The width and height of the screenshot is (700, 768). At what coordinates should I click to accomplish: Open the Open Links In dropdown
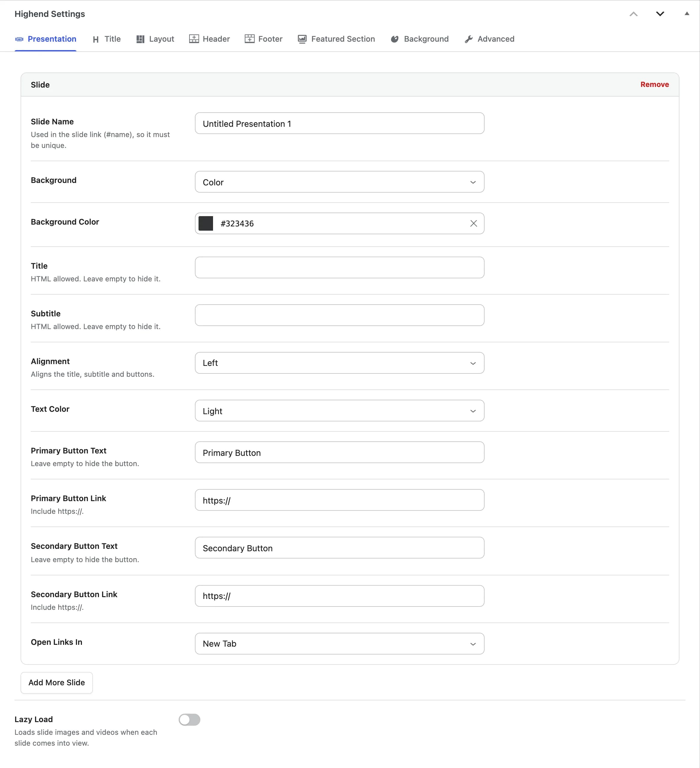pyautogui.click(x=339, y=644)
